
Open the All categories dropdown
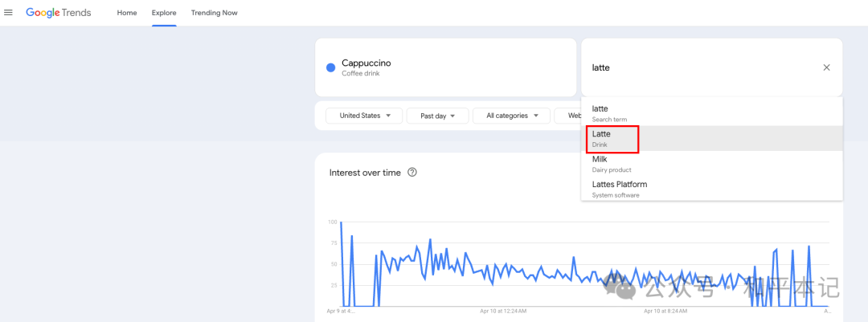(511, 116)
